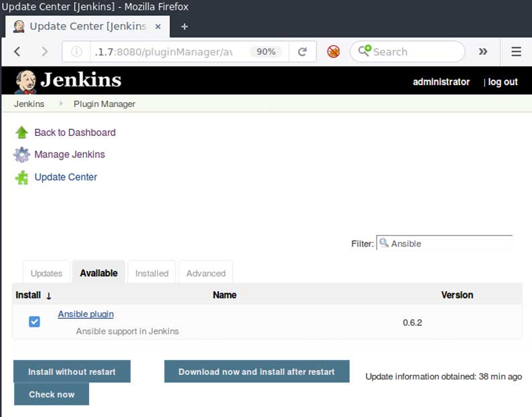Image resolution: width=532 pixels, height=417 pixels.
Task: Open the Installed tab
Action: (x=151, y=273)
